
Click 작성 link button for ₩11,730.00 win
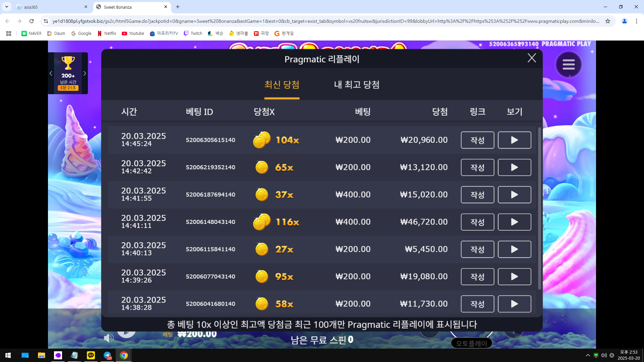[x=477, y=304]
